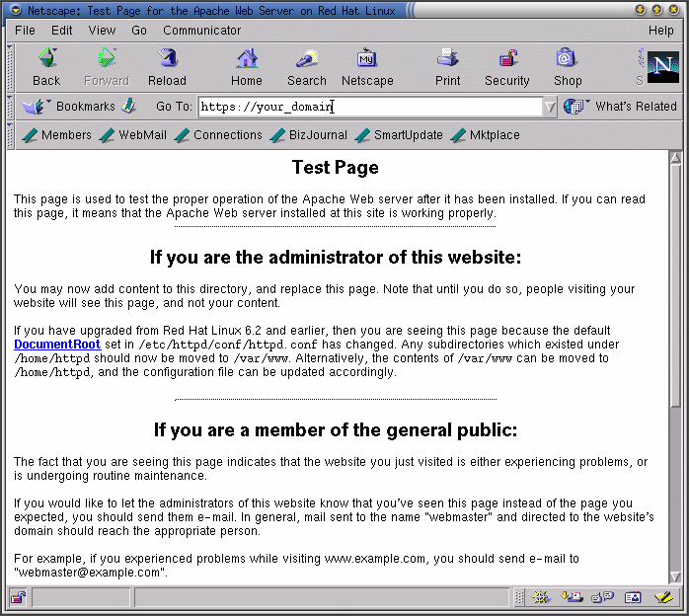Print the page using the Print icon
This screenshot has height=616, width=689.
447,66
